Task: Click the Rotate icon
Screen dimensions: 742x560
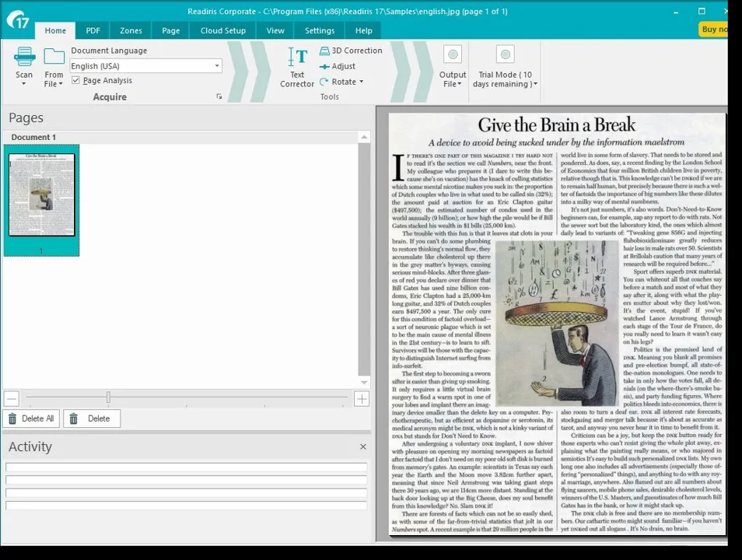Action: [x=324, y=82]
